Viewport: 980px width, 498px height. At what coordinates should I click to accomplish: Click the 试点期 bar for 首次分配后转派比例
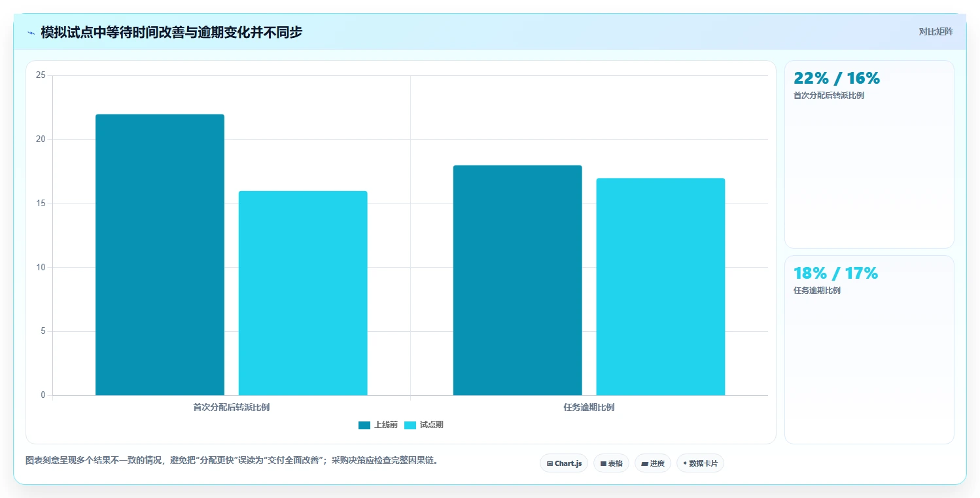(303, 293)
